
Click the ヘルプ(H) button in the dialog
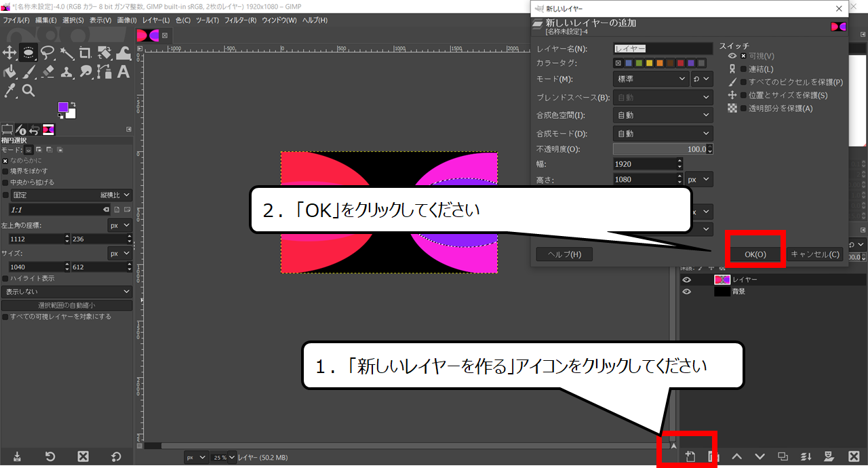pyautogui.click(x=564, y=254)
